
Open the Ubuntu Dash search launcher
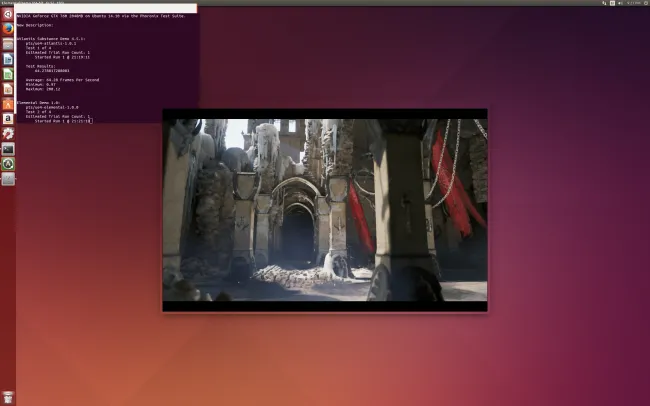(x=8, y=15)
